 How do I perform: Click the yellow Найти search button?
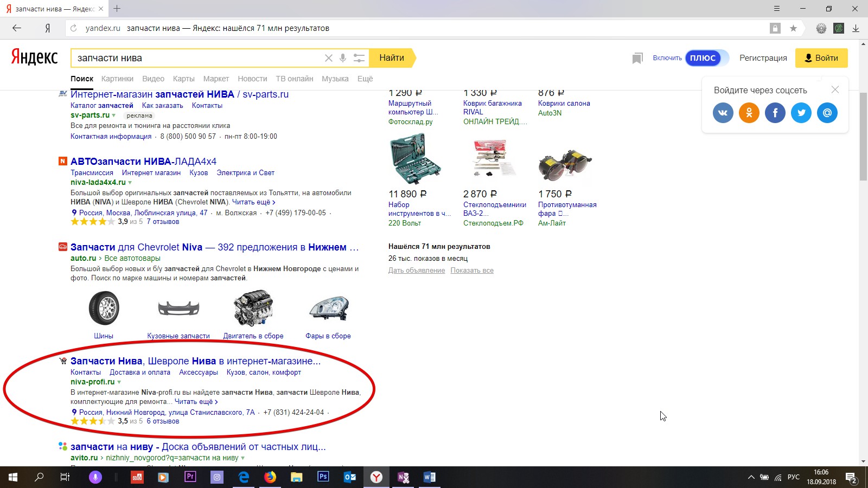coord(392,58)
